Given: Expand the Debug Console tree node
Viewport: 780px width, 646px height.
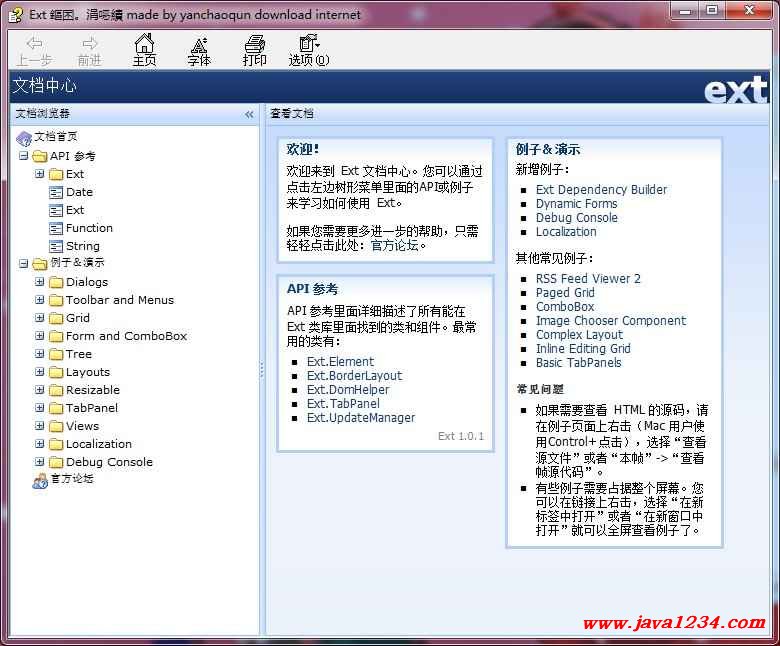Looking at the screenshot, I should coord(40,461).
